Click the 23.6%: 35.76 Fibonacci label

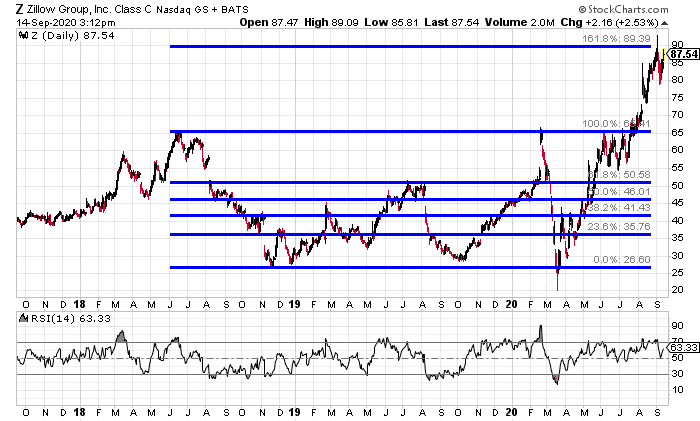coord(619,226)
